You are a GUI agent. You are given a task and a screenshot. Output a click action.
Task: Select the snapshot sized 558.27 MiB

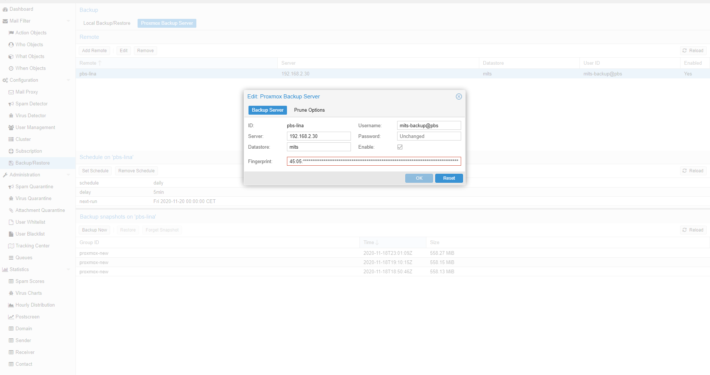[393, 253]
